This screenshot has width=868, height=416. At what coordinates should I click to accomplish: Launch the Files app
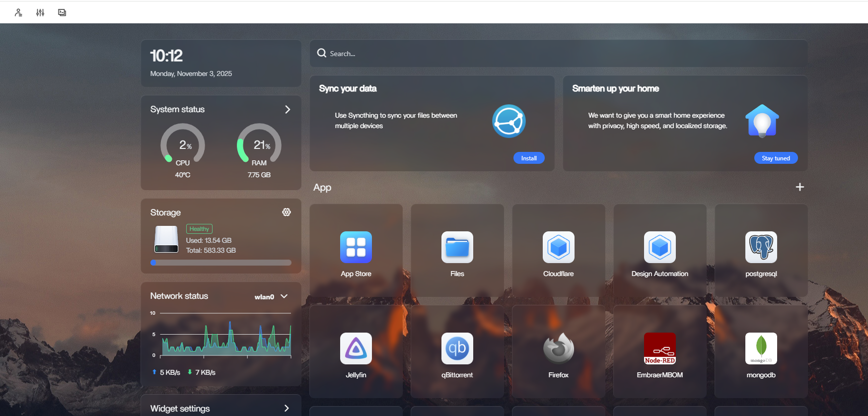pyautogui.click(x=457, y=247)
